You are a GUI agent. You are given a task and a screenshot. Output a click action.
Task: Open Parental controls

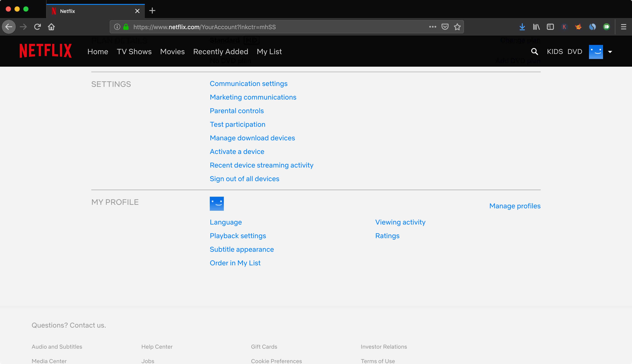pyautogui.click(x=237, y=111)
